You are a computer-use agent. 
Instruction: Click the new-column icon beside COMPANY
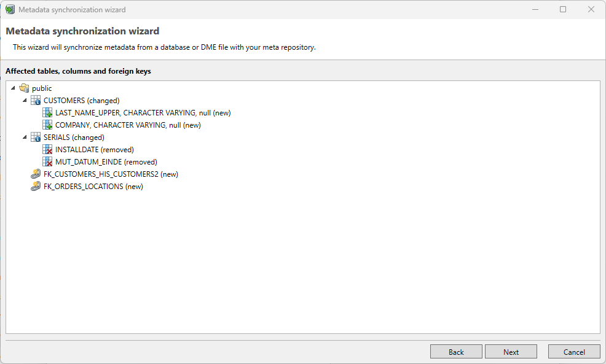click(x=47, y=125)
